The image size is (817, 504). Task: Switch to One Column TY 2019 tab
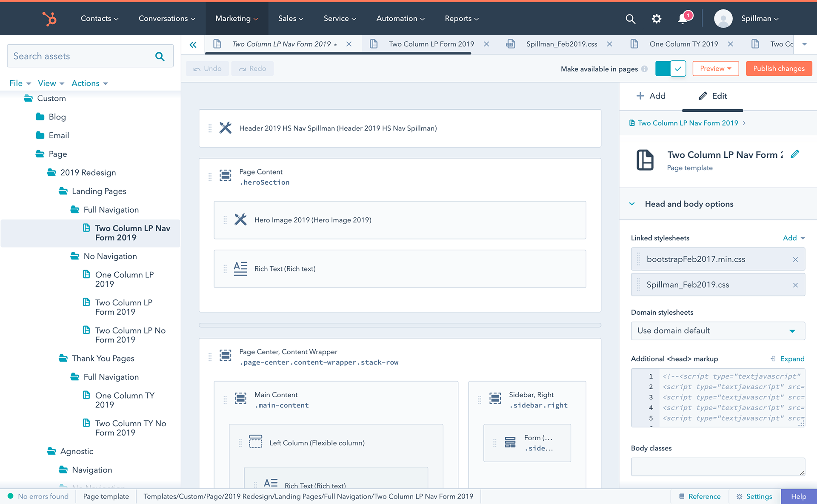[683, 44]
